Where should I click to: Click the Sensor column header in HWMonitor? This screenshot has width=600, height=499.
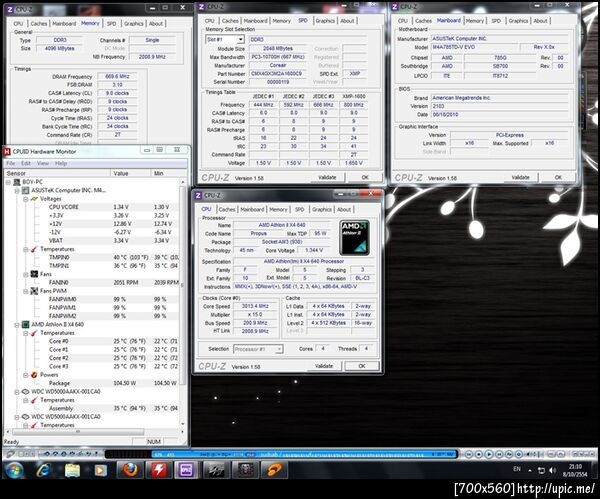(57, 173)
